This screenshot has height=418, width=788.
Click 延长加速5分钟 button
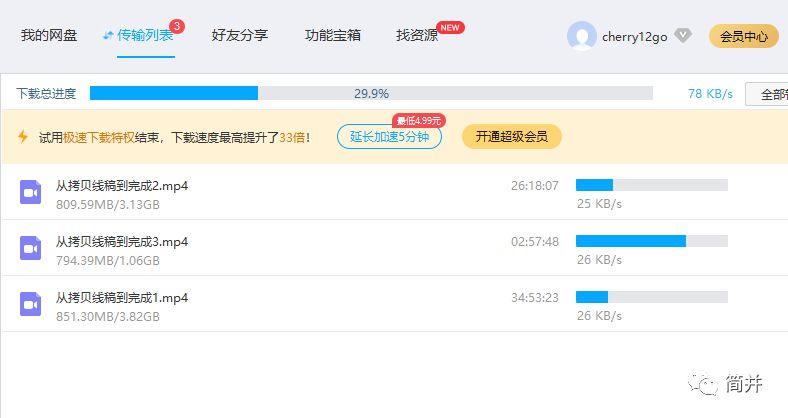(389, 137)
